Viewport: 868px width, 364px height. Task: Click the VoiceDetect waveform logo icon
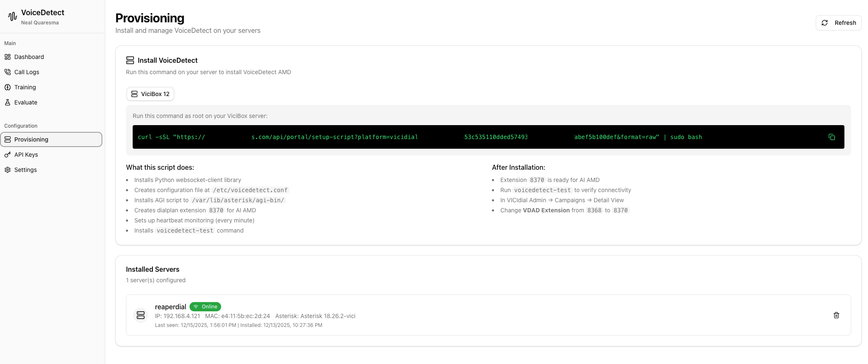13,16
